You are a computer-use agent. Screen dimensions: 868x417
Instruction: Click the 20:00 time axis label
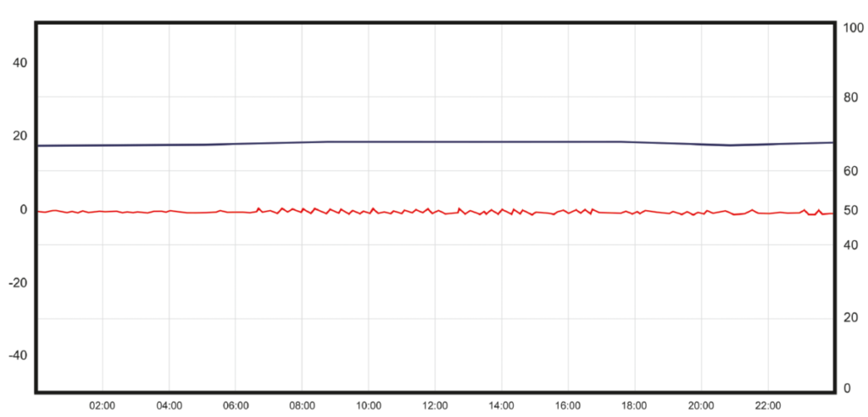pyautogui.click(x=701, y=405)
